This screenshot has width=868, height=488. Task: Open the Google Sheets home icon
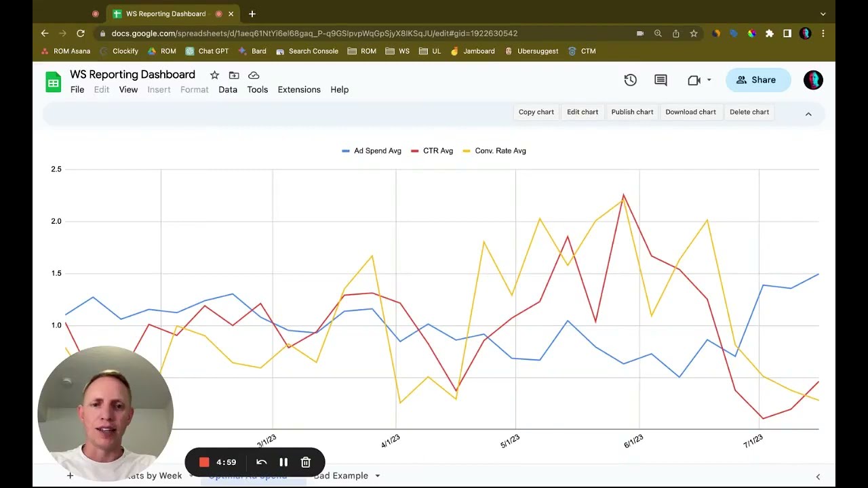pyautogui.click(x=53, y=82)
